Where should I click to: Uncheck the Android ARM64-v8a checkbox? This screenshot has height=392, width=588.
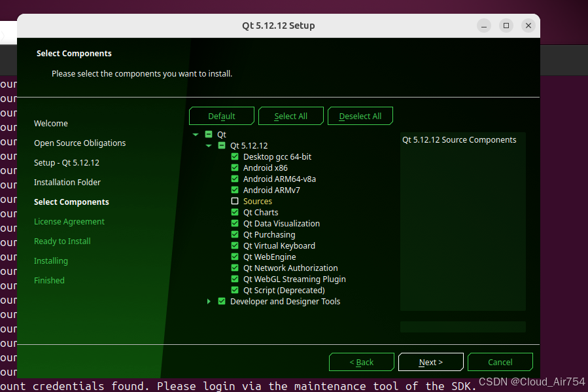pos(235,179)
